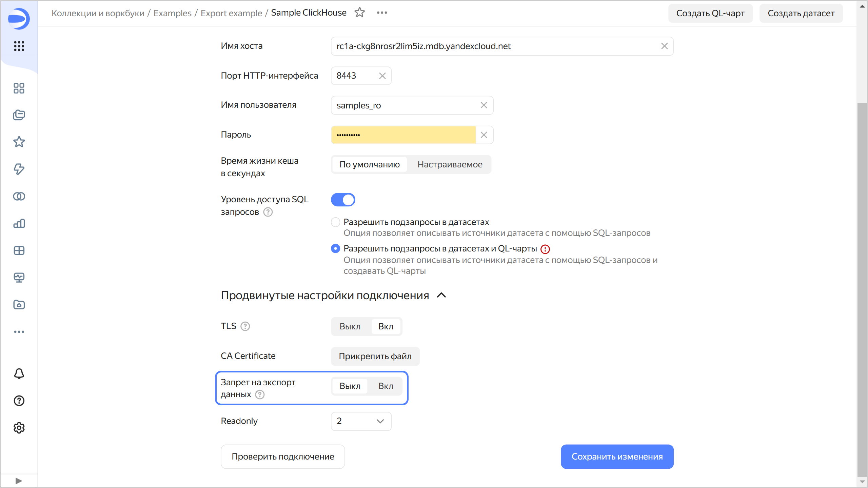Clear the password field with X
Screen dimensions: 868x488
(x=484, y=135)
